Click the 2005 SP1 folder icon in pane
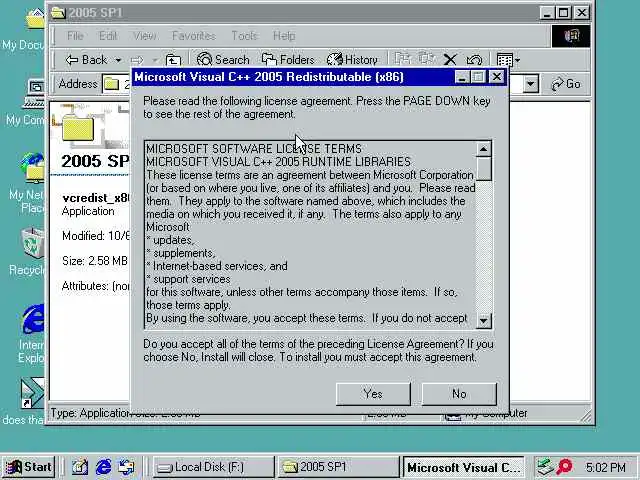The height and width of the screenshot is (480, 640). tap(78, 129)
